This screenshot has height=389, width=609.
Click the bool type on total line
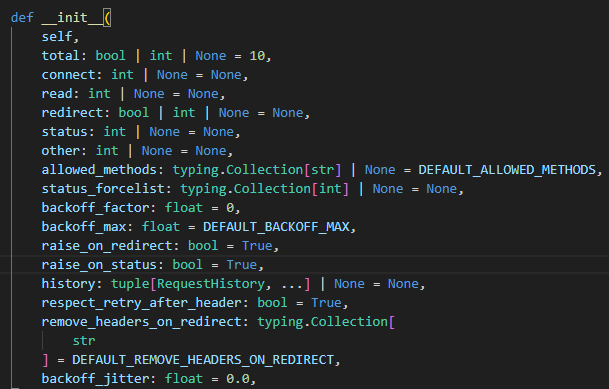[111, 56]
